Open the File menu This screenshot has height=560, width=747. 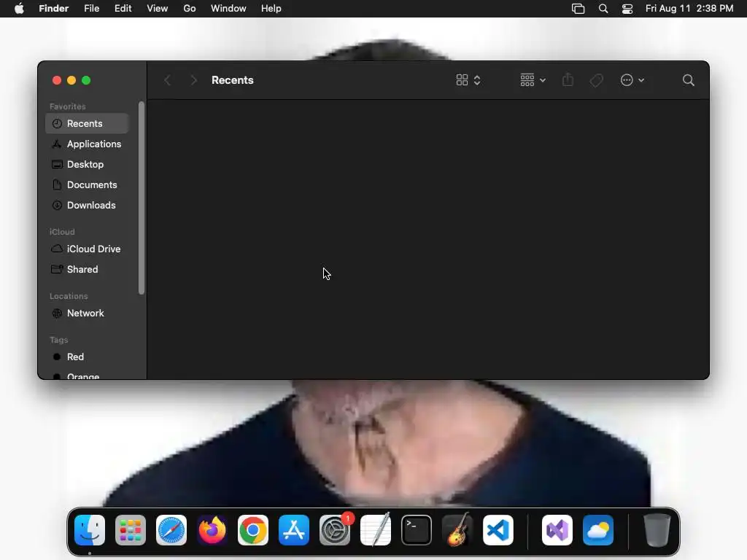point(91,9)
